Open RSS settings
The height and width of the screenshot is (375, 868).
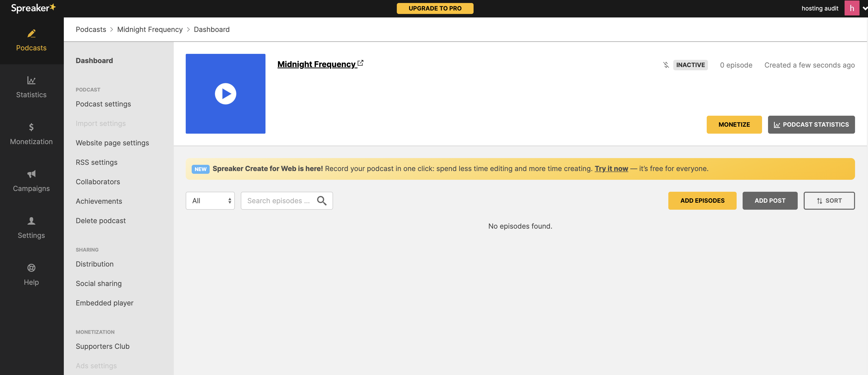[x=96, y=162]
